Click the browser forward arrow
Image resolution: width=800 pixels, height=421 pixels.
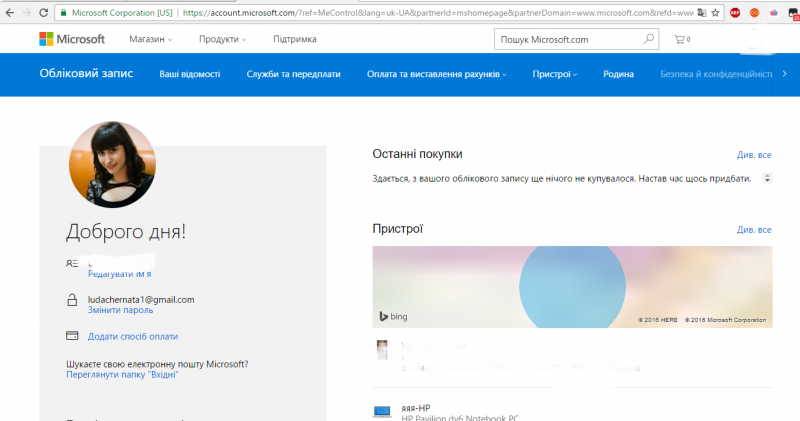click(27, 13)
